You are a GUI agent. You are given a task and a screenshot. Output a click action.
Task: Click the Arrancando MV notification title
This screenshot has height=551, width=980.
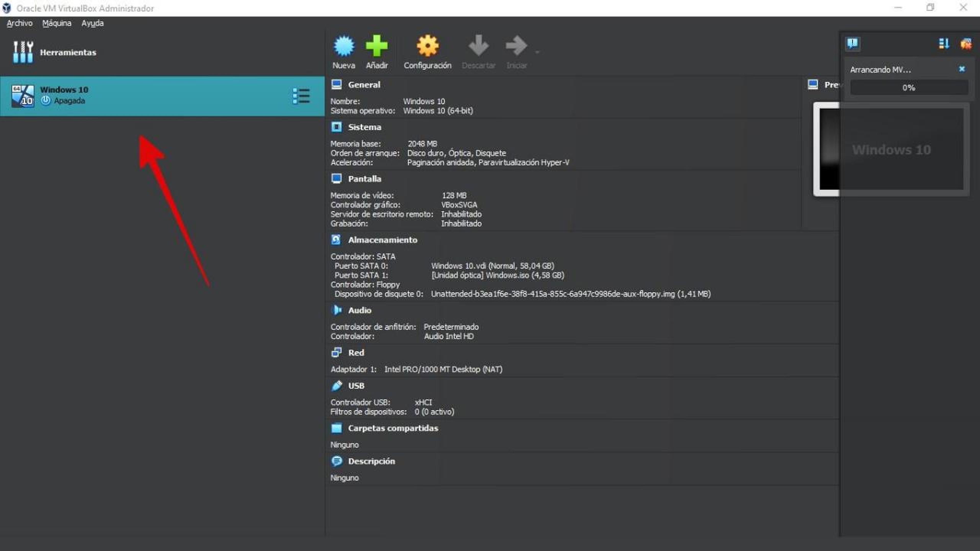pyautogui.click(x=880, y=70)
